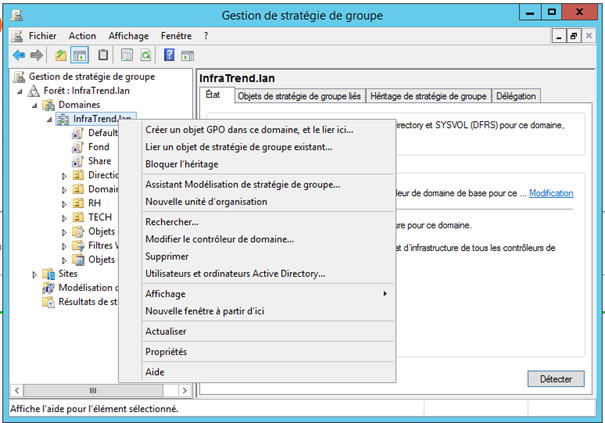Expand the TECH organizational unit
Viewport: 605px width, 423px height.
click(65, 217)
